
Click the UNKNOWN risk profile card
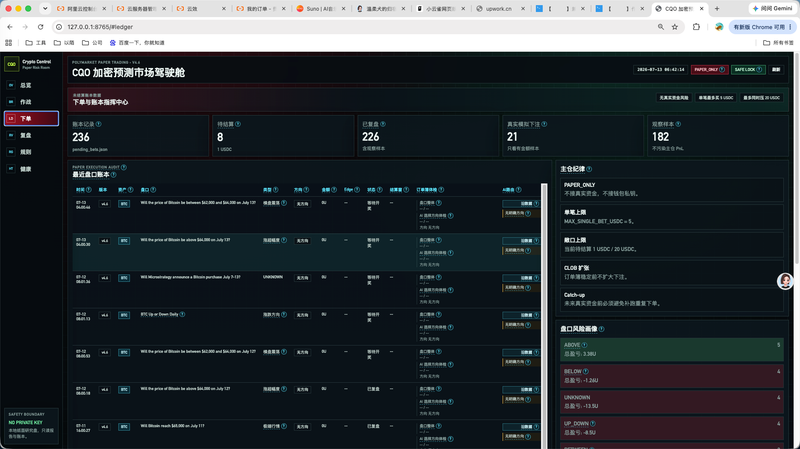pyautogui.click(x=671, y=402)
